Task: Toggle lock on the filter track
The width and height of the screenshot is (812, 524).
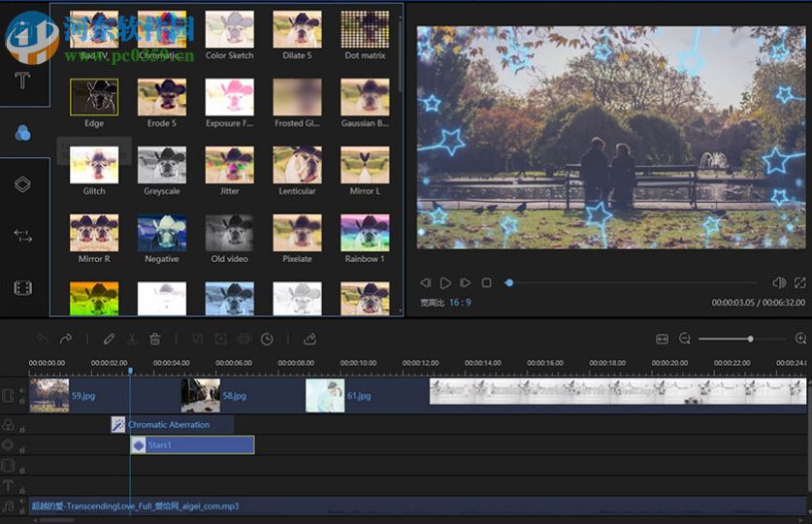Action: click(22, 428)
